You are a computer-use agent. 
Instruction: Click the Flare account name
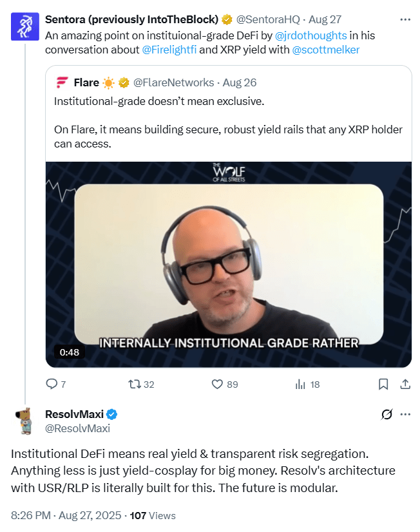coord(86,82)
